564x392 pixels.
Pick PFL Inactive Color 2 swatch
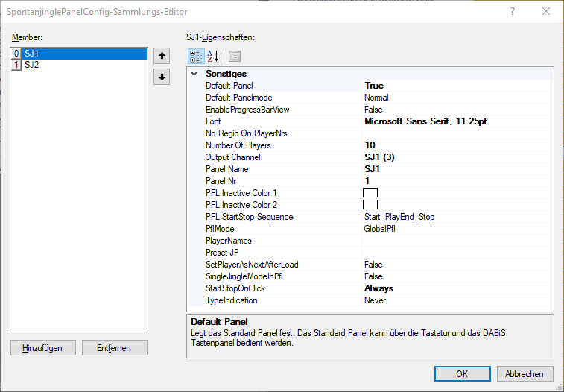pos(370,205)
